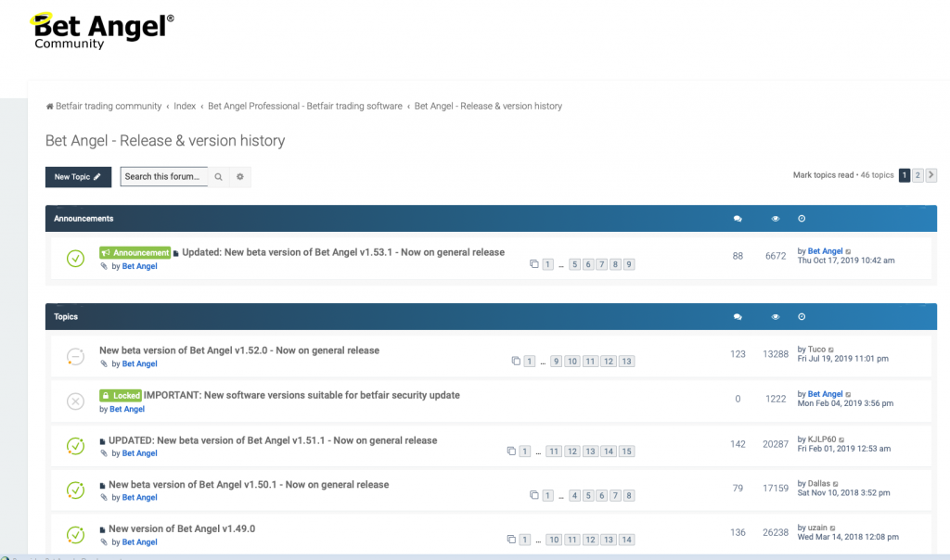Image resolution: width=950 pixels, height=560 pixels.
Task: Open Bet Angel author link under v1.52.0
Action: 139,363
